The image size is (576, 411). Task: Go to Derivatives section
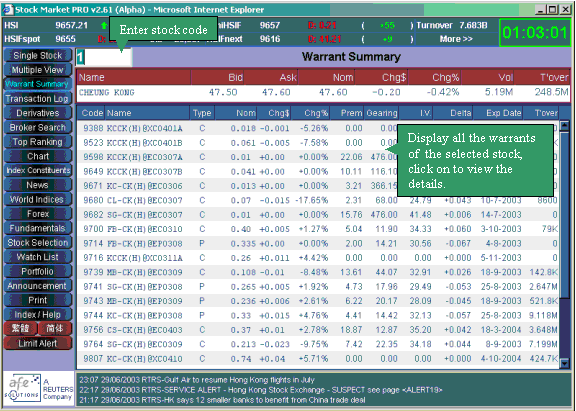point(38,113)
